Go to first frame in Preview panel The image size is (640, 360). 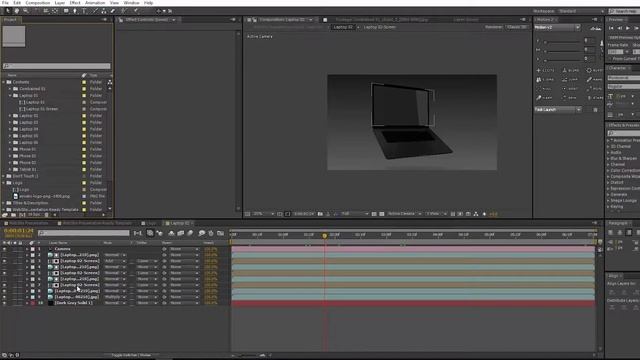click(x=611, y=28)
